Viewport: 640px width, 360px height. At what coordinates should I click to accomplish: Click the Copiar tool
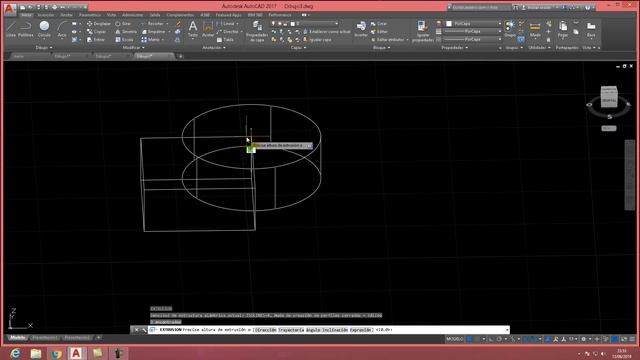point(97,31)
